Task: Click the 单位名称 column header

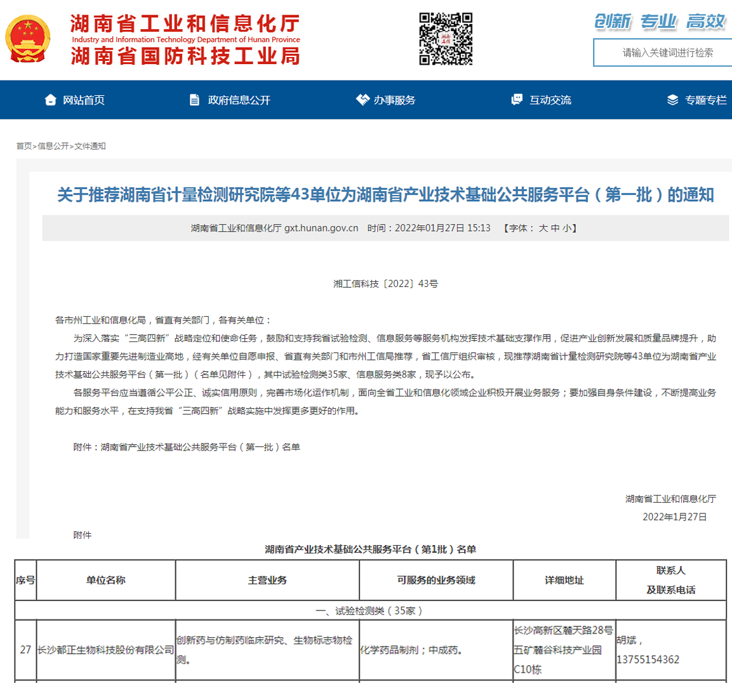Action: pos(105,580)
